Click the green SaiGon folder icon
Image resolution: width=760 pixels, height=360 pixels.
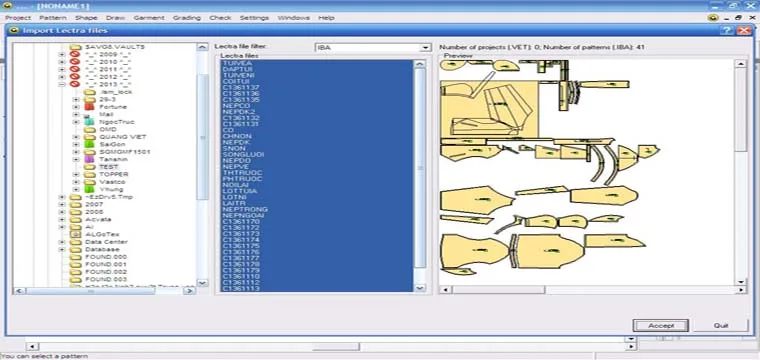89,144
